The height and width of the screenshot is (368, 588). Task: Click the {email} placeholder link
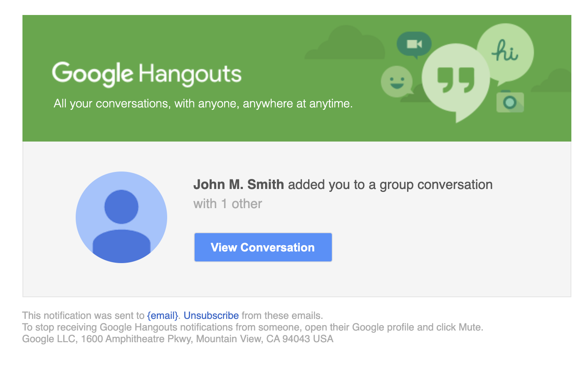pos(163,316)
